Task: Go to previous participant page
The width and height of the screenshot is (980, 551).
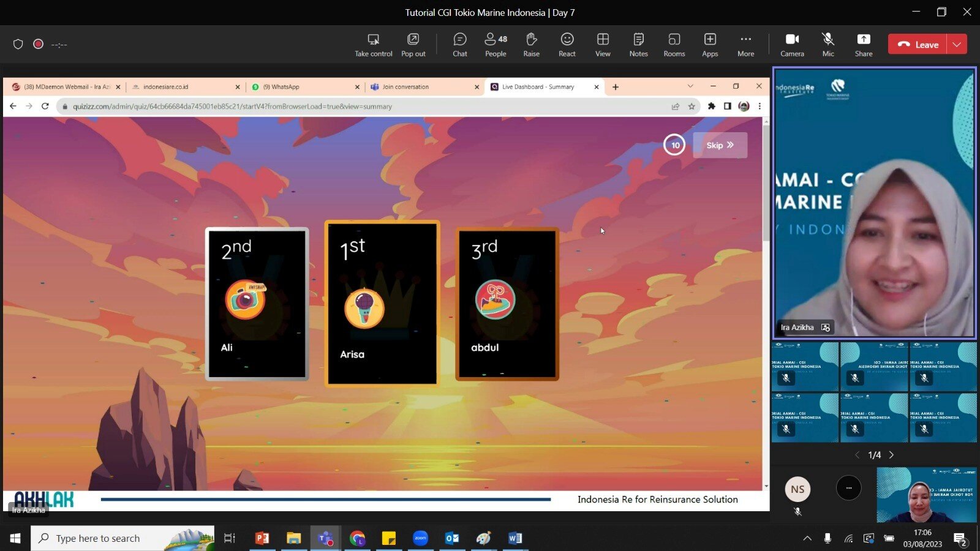Action: coord(857,455)
